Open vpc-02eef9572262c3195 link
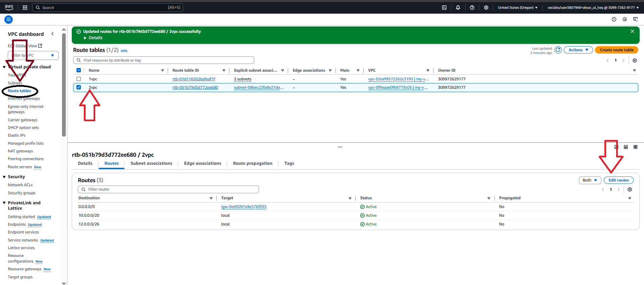The image size is (644, 285). pyautogui.click(x=398, y=79)
